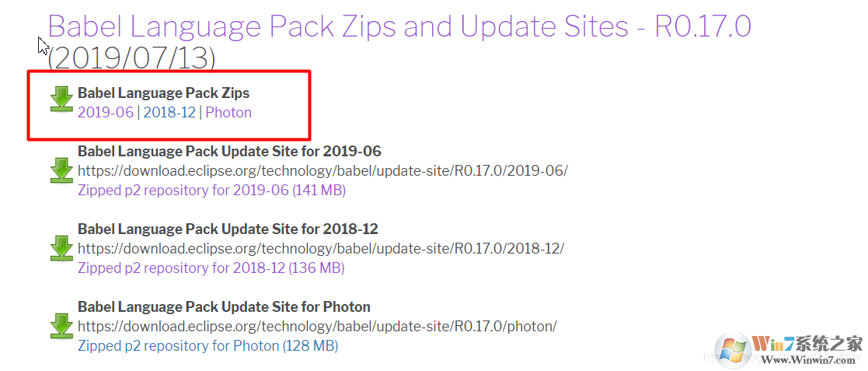Click download icon beside Babel Language Pack Zips
Image resolution: width=868 pixels, height=371 pixels.
click(x=61, y=100)
